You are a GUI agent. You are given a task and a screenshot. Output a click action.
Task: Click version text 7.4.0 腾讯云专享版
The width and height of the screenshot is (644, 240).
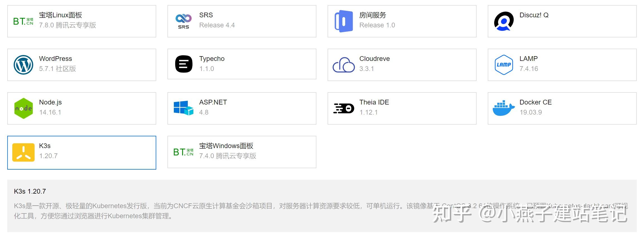pos(228,156)
